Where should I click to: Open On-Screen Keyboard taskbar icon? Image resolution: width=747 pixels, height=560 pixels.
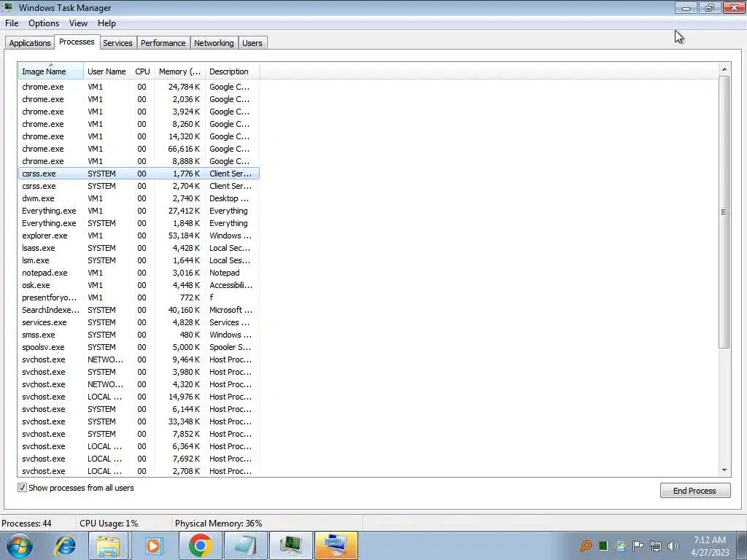click(x=336, y=545)
